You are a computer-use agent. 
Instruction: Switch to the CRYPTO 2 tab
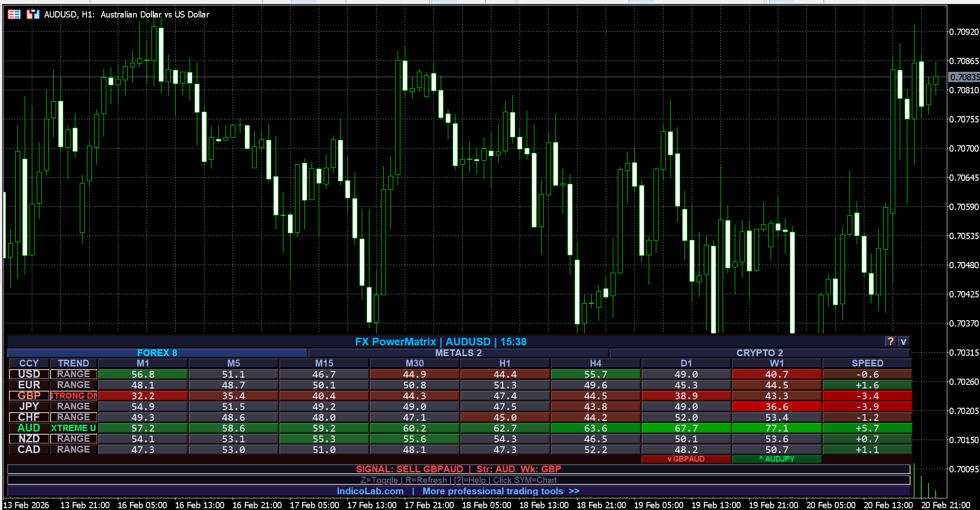[759, 353]
